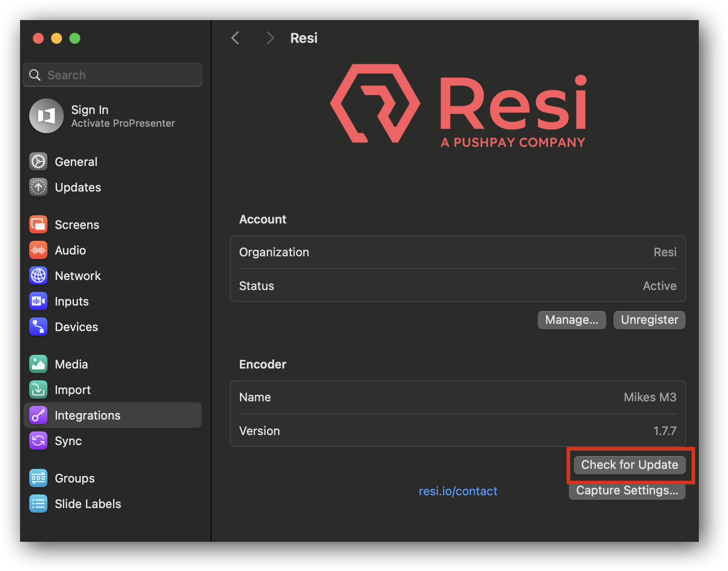728x571 pixels.
Task: Click Check for Update button
Action: [629, 465]
